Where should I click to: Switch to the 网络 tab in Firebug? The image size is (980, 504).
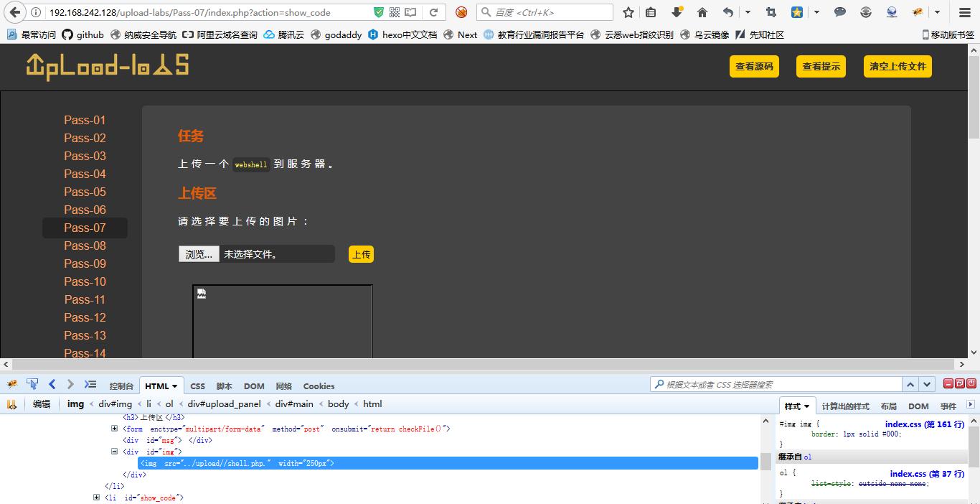(283, 386)
